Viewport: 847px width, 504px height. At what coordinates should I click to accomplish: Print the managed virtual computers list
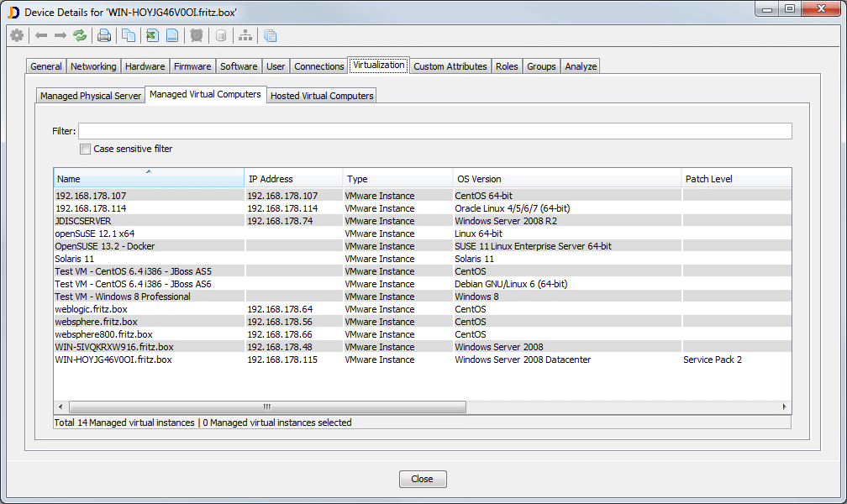click(105, 35)
